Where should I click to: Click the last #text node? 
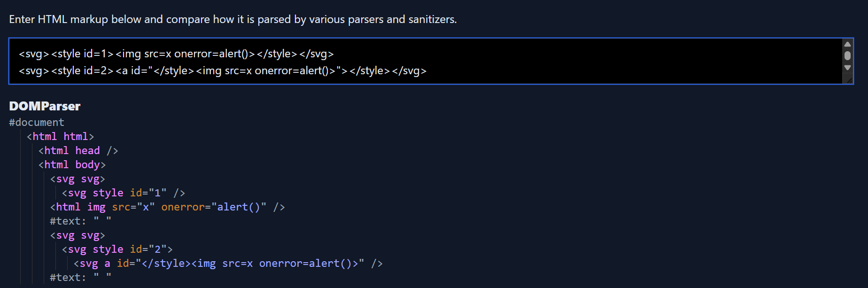(80, 278)
